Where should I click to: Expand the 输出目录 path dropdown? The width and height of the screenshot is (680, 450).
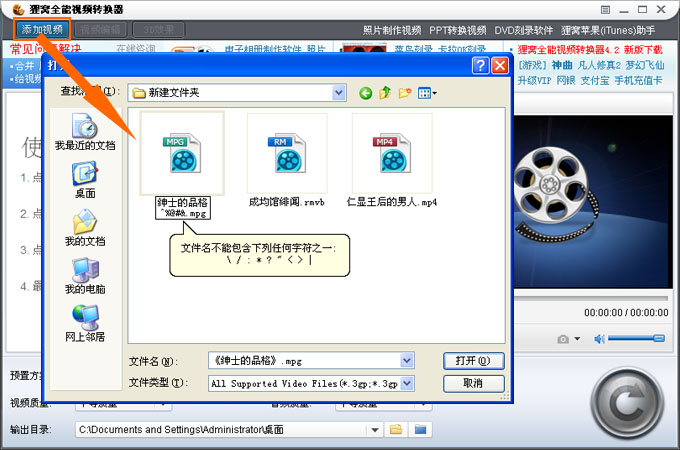(x=375, y=430)
